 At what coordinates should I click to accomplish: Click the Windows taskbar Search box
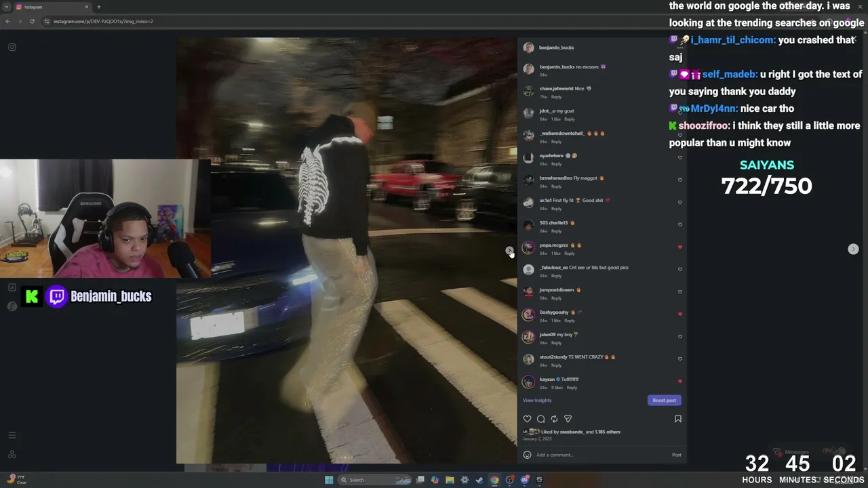[x=374, y=480]
